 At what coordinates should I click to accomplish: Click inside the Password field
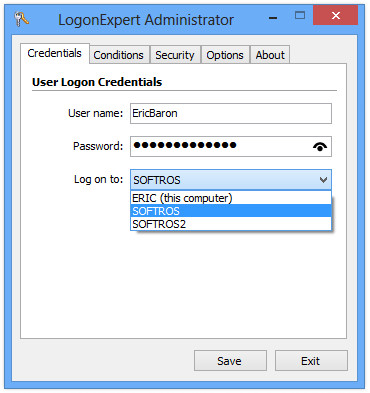pos(220,146)
